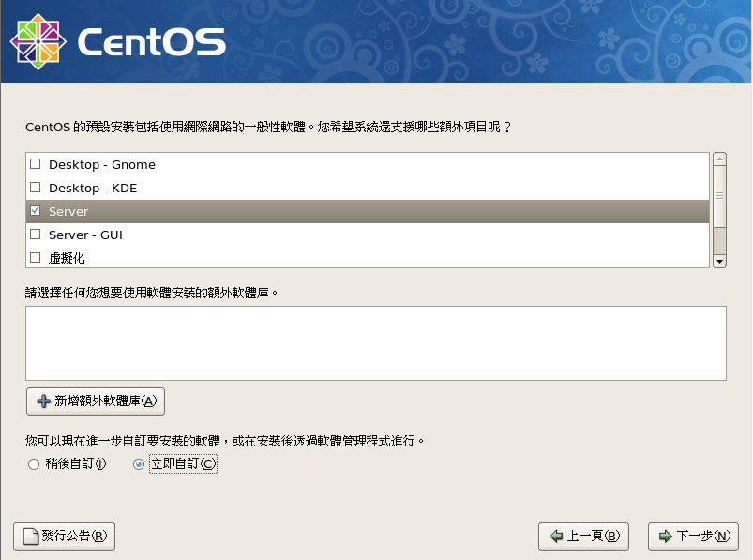753x560 pixels.
Task: Open 發行公告 release notes
Action: pyautogui.click(x=65, y=536)
